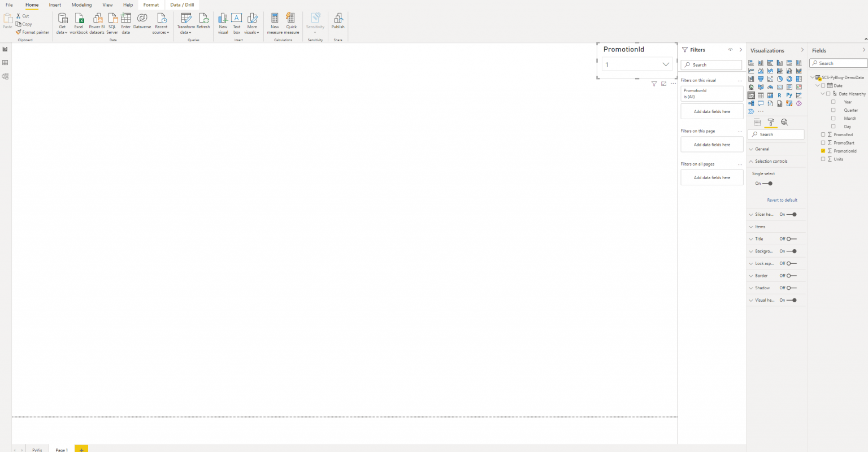The height and width of the screenshot is (452, 868).
Task: Click the Filters pane Search field
Action: pyautogui.click(x=711, y=65)
